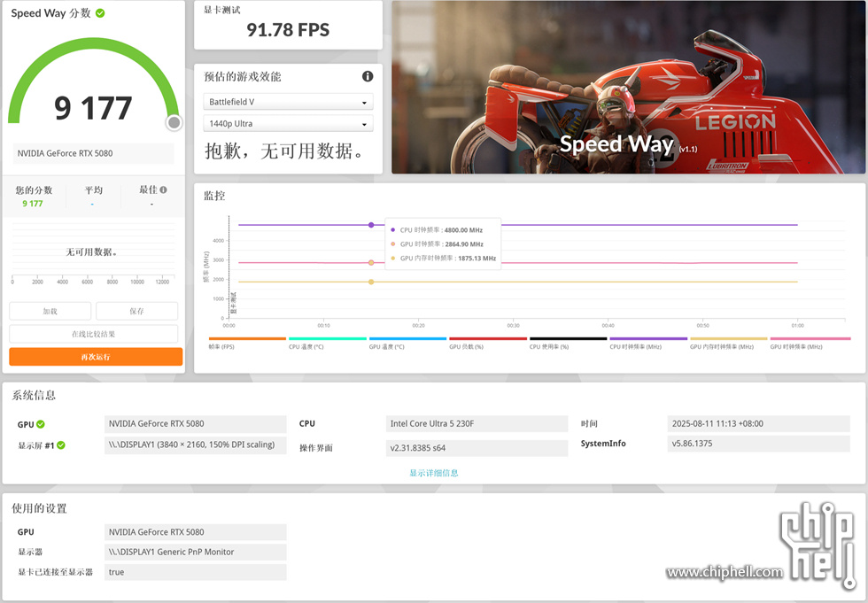Click the 2025-08-11 11:13 +08:00 time field
This screenshot has height=603, width=868.
click(x=758, y=424)
